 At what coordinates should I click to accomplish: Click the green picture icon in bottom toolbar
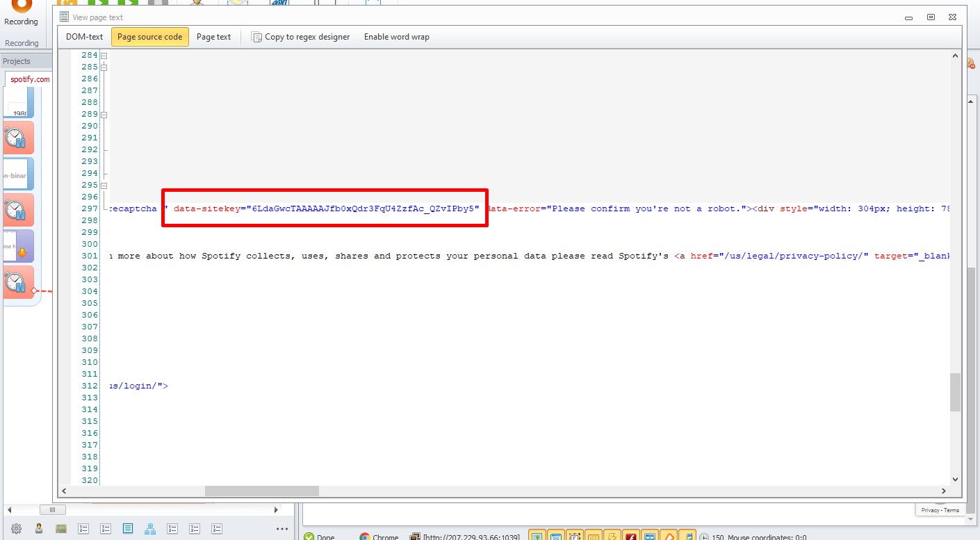(61, 528)
